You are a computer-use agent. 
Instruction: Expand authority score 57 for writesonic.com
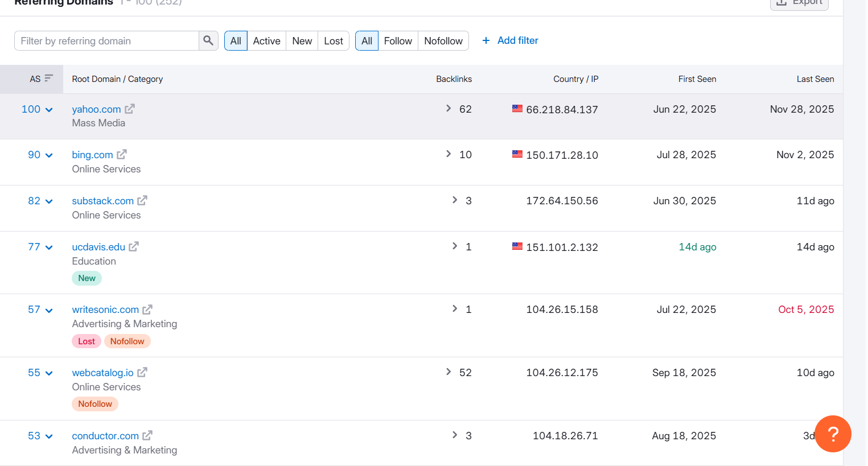tap(40, 310)
